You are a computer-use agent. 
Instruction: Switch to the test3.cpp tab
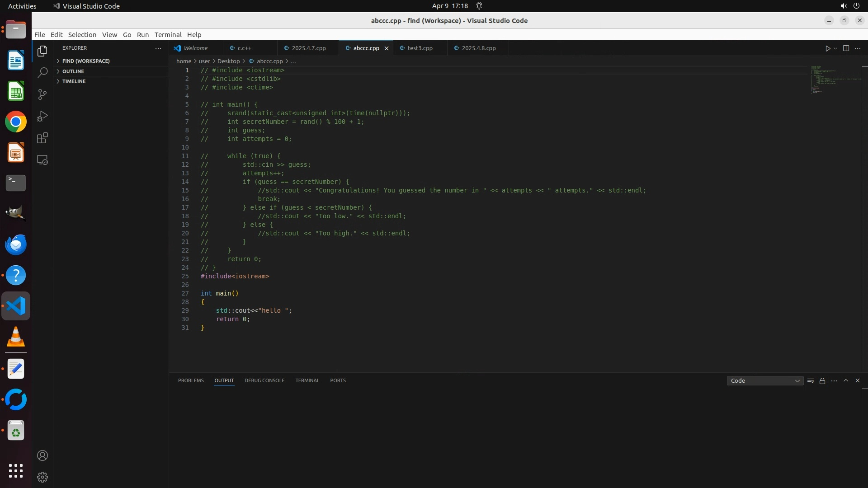[420, 48]
